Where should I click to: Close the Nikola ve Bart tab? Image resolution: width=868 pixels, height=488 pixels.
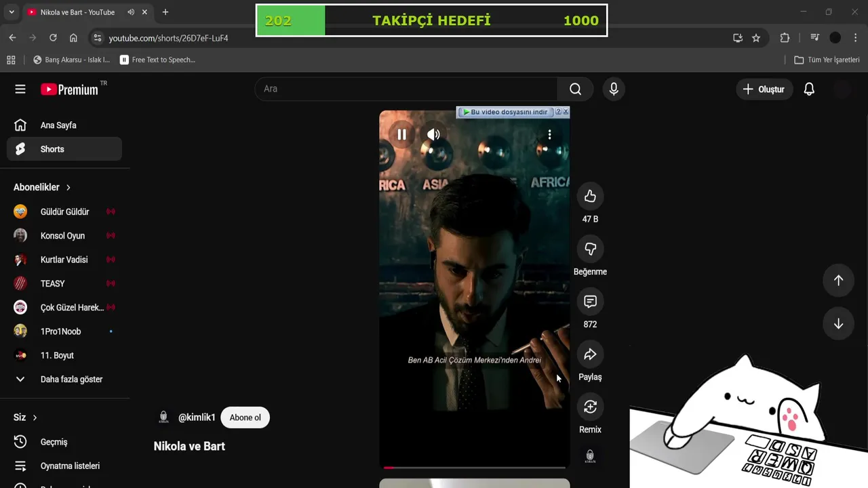144,12
